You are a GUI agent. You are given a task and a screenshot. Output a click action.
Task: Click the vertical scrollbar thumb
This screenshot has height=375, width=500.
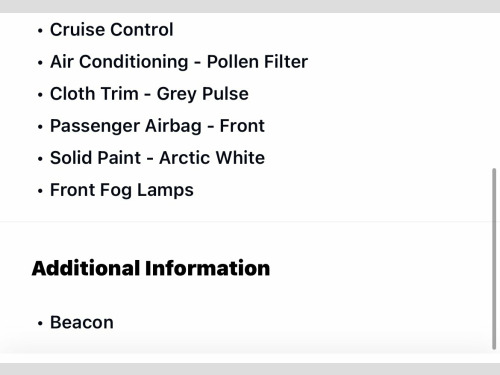pos(494,259)
